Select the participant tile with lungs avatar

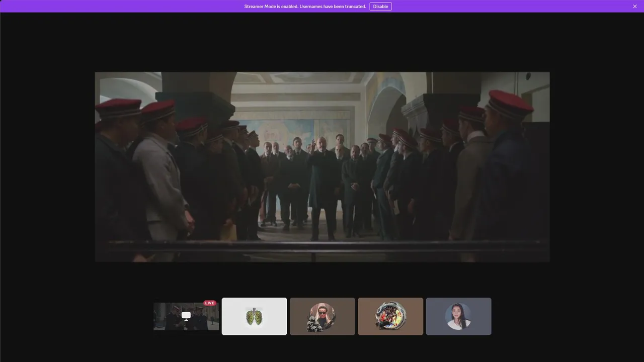coord(254,316)
